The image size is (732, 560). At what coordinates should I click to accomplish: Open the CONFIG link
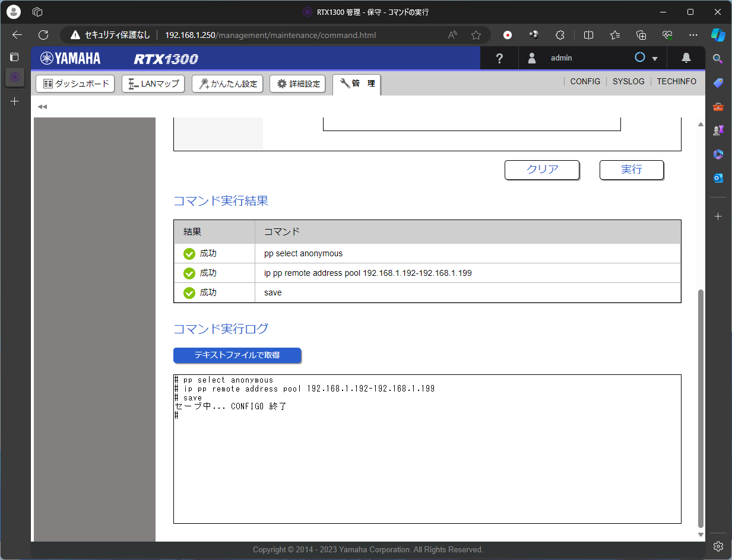coord(585,81)
